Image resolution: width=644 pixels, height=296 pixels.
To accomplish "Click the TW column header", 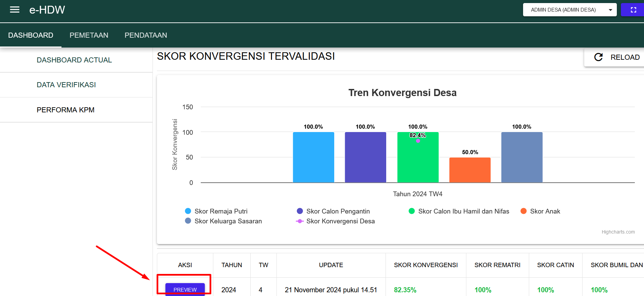I will 264,265.
